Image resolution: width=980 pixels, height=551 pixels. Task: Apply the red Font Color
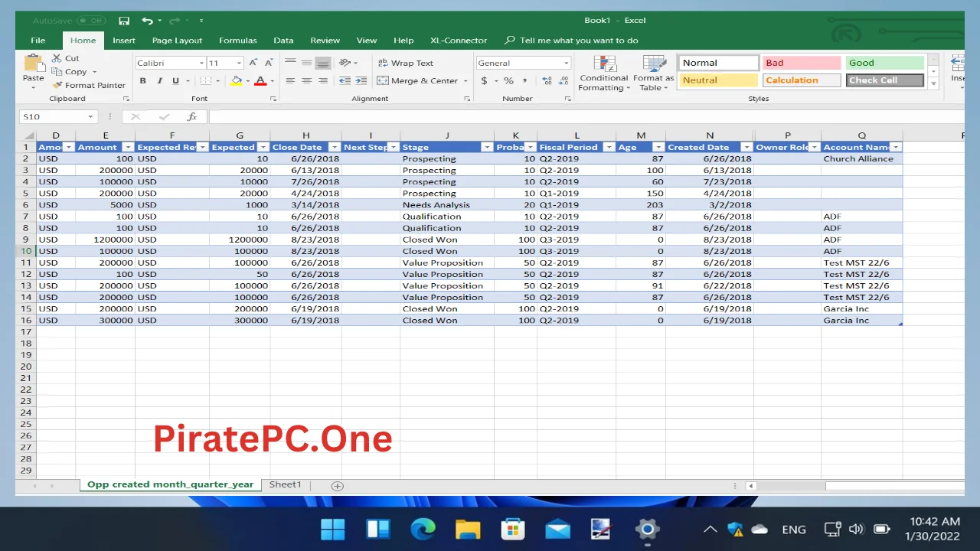pos(260,80)
